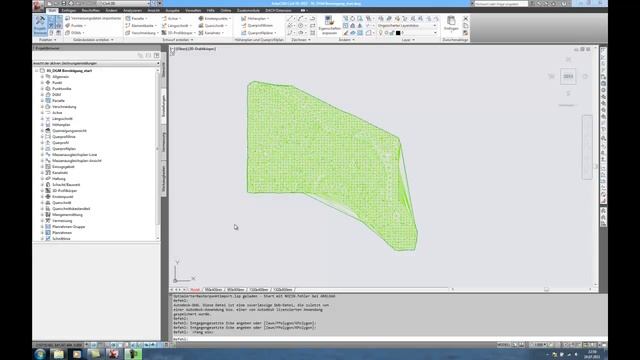Screen dimensions: 640x360
Task: Click in the help search field
Action: tap(501, 4)
